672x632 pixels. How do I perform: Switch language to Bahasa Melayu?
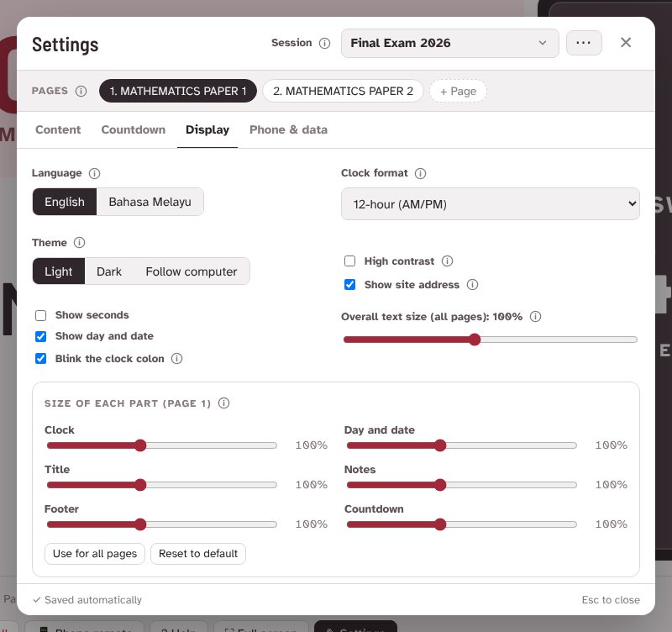coord(150,202)
